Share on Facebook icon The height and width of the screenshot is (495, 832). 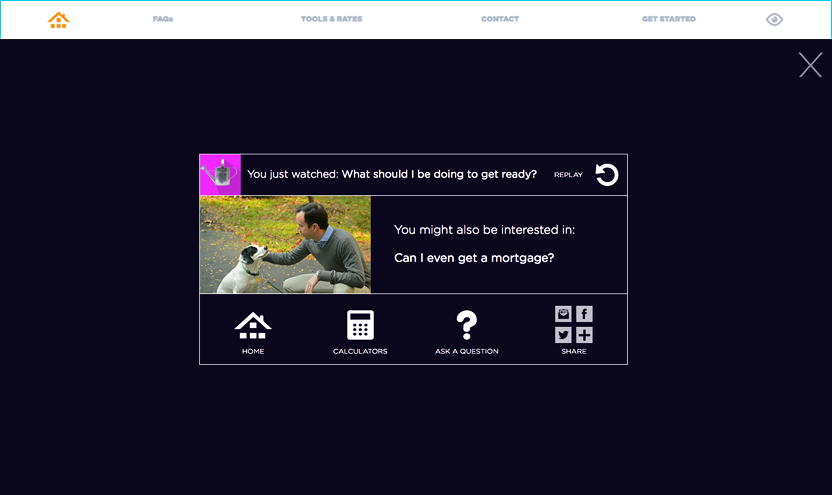coord(585,314)
